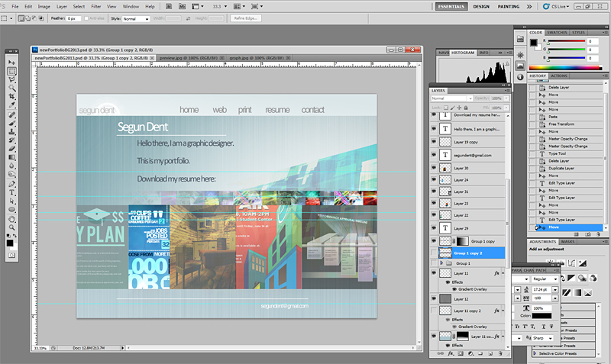
Task: Select the Zoom tool in toolbox
Action: [11, 227]
